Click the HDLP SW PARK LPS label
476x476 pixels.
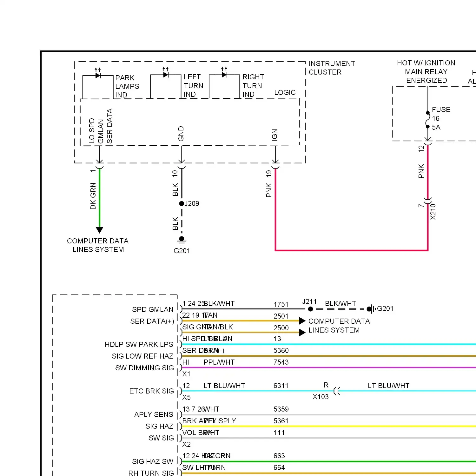tap(139, 344)
